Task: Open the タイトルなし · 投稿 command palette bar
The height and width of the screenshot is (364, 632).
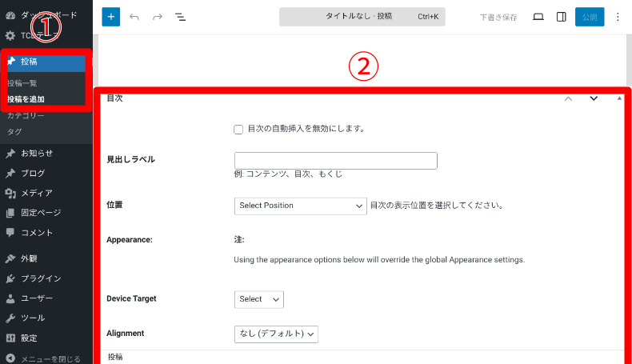Action: 362,17
